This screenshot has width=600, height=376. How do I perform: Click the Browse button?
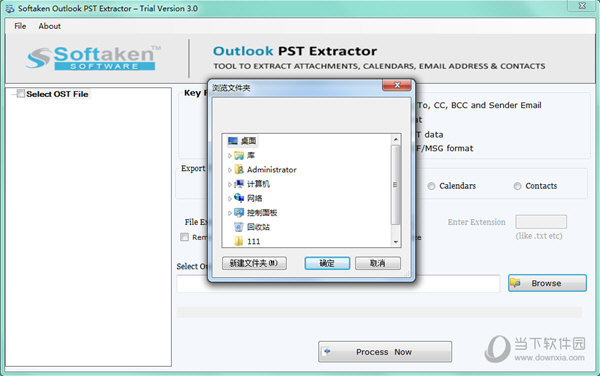click(547, 283)
